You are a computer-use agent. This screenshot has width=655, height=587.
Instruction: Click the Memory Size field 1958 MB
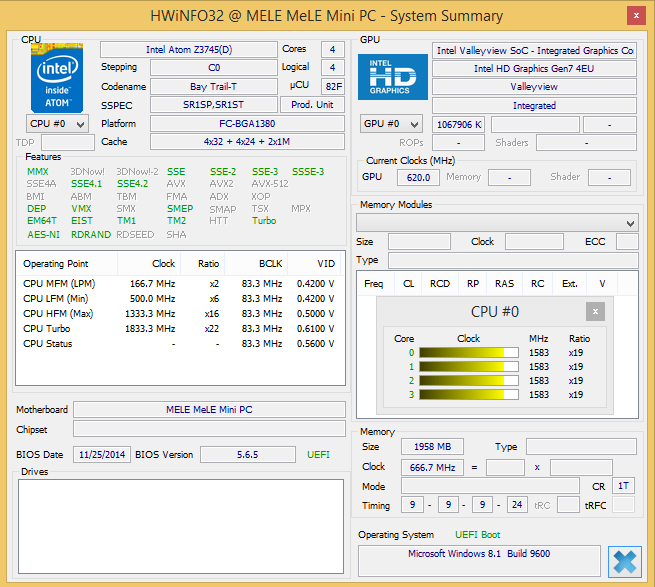tap(432, 447)
